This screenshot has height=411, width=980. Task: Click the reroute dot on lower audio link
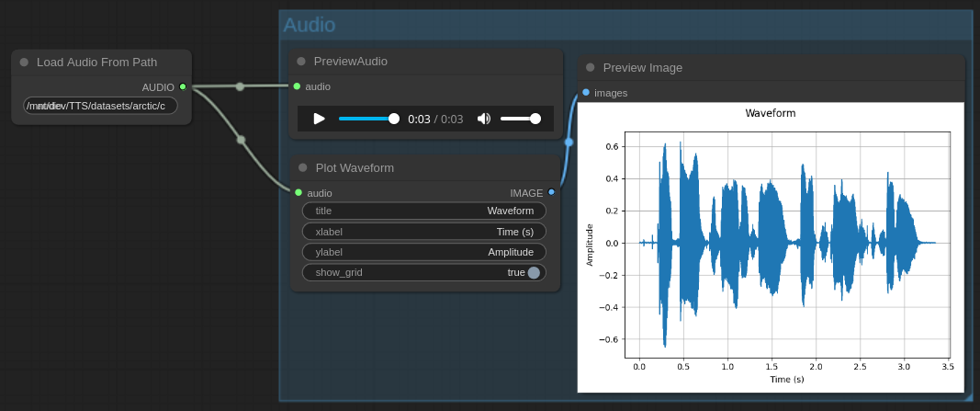tap(242, 140)
